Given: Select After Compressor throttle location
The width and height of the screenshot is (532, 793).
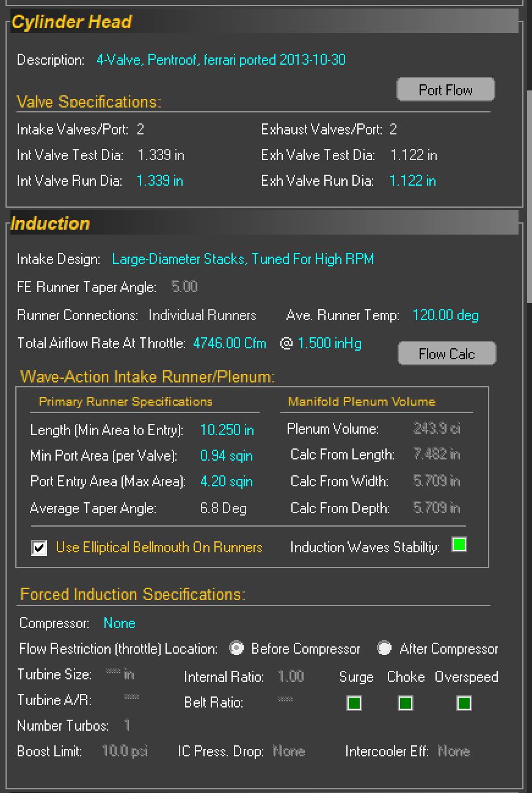Looking at the screenshot, I should [x=384, y=649].
